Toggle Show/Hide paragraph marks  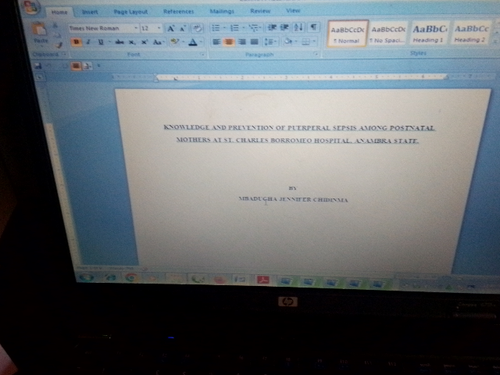pyautogui.click(x=313, y=27)
